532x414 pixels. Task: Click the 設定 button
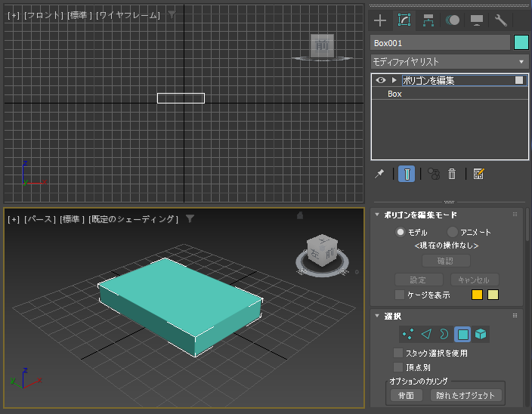pyautogui.click(x=419, y=280)
